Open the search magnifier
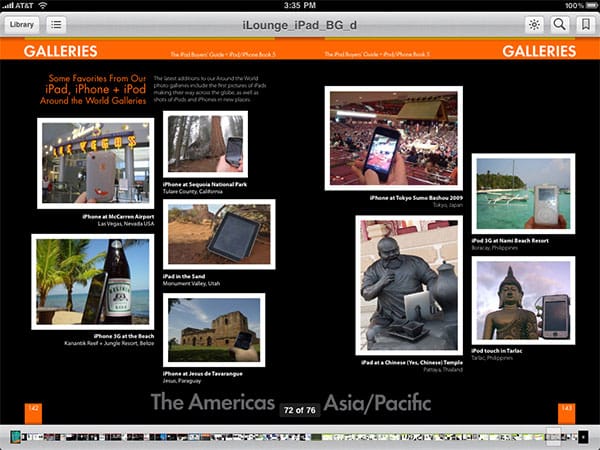Screen dimensions: 600x450 [x=559, y=24]
